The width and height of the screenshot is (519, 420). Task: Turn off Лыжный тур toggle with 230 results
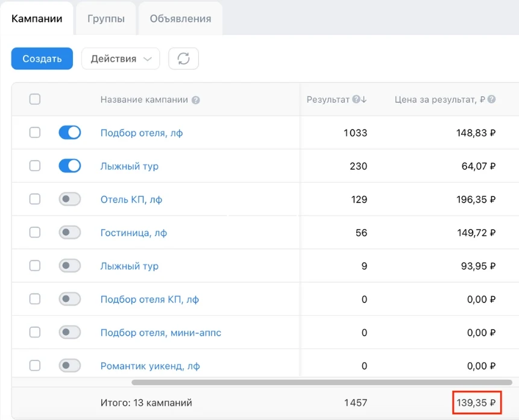coord(70,166)
